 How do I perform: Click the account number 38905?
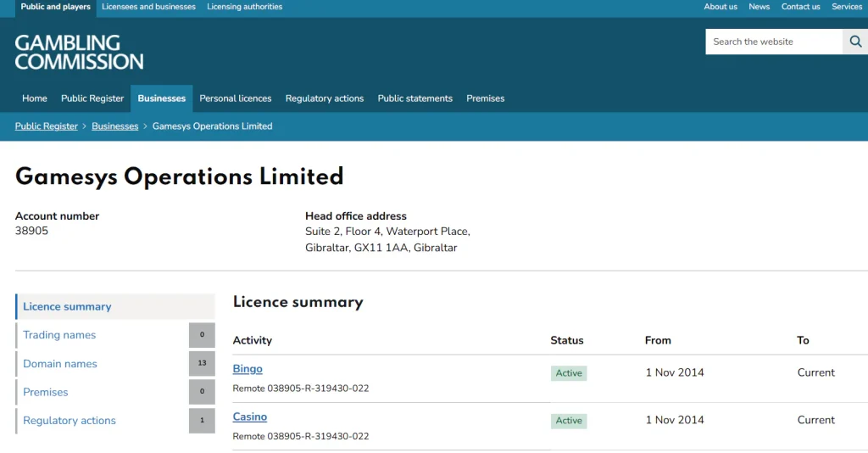click(31, 231)
